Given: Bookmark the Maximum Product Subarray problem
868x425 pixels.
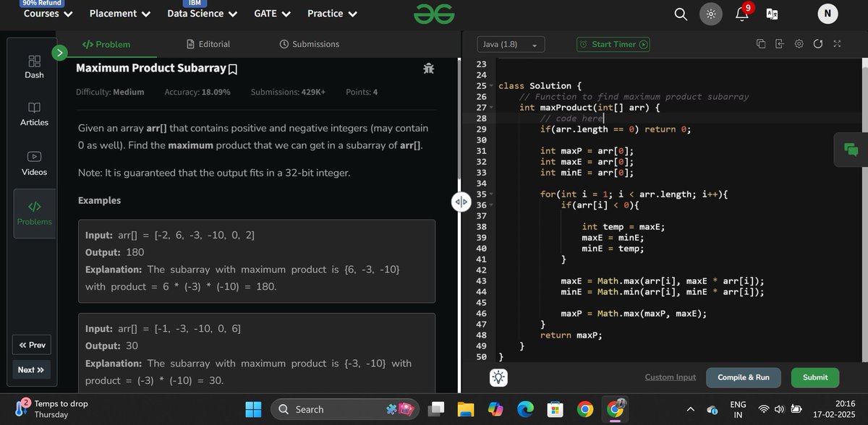Looking at the screenshot, I should click(x=233, y=69).
